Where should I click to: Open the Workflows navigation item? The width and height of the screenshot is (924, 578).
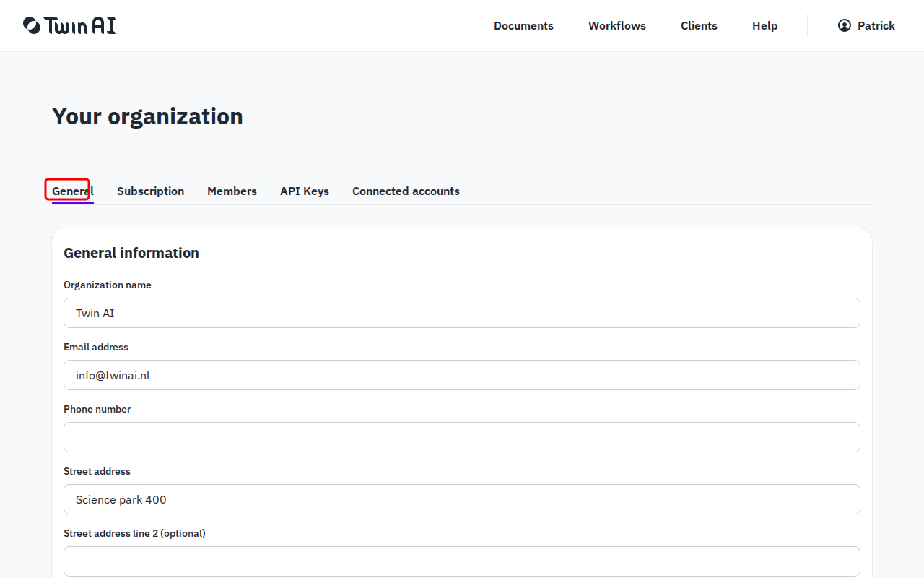(x=617, y=25)
